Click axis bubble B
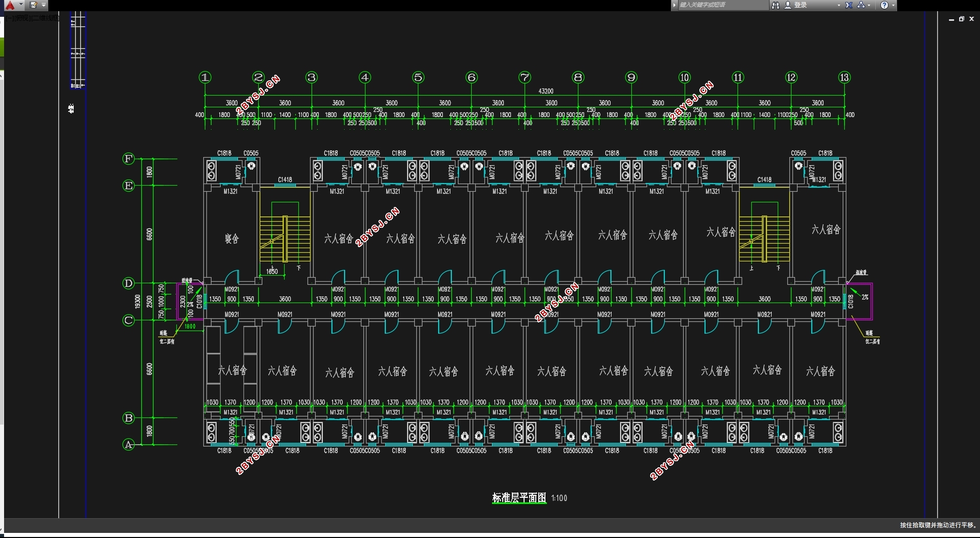This screenshot has height=538, width=980. pyautogui.click(x=129, y=418)
